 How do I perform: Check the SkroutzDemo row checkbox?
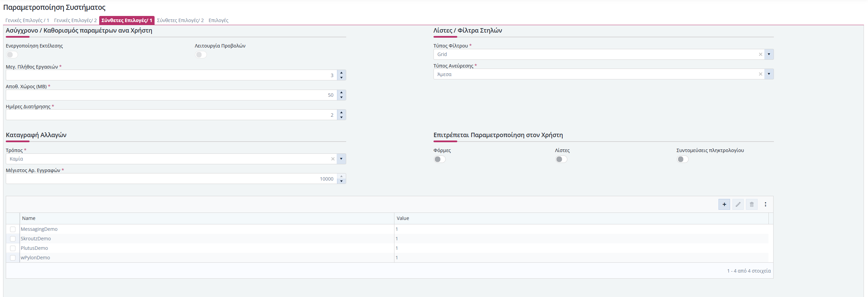tap(13, 239)
